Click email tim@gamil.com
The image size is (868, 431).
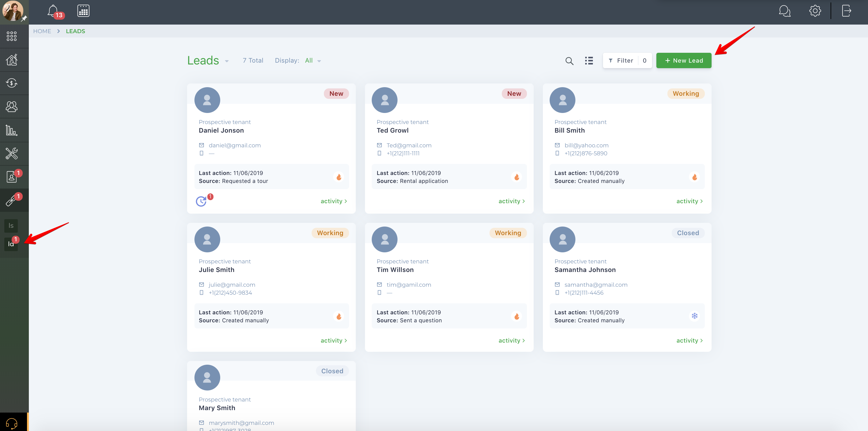click(409, 285)
